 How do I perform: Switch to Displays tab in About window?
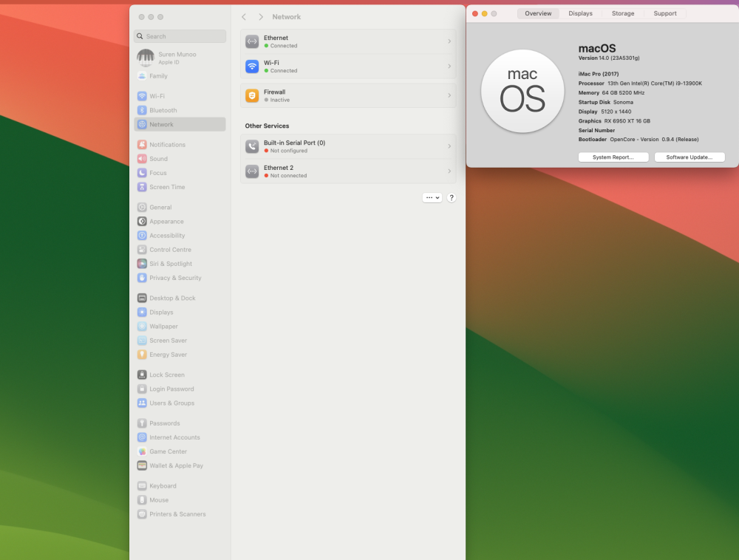pyautogui.click(x=580, y=13)
